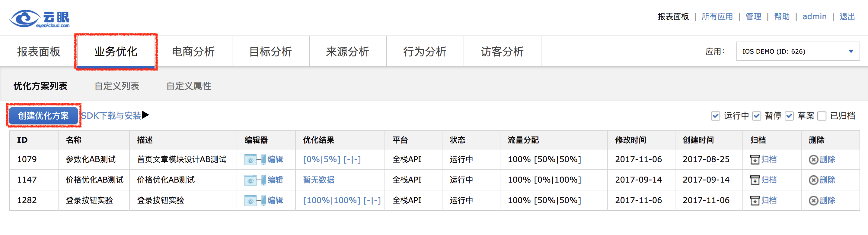Select the 优化方案列表 sub-tab

40,86
